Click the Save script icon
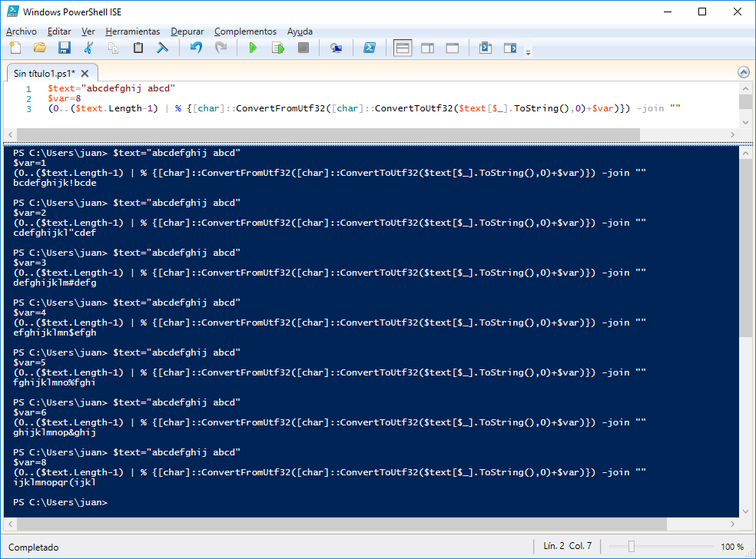Screen dimensions: 756x559 (65, 48)
